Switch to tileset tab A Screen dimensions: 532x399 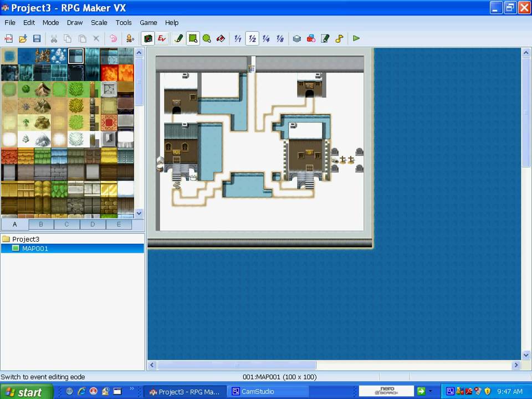pyautogui.click(x=14, y=224)
